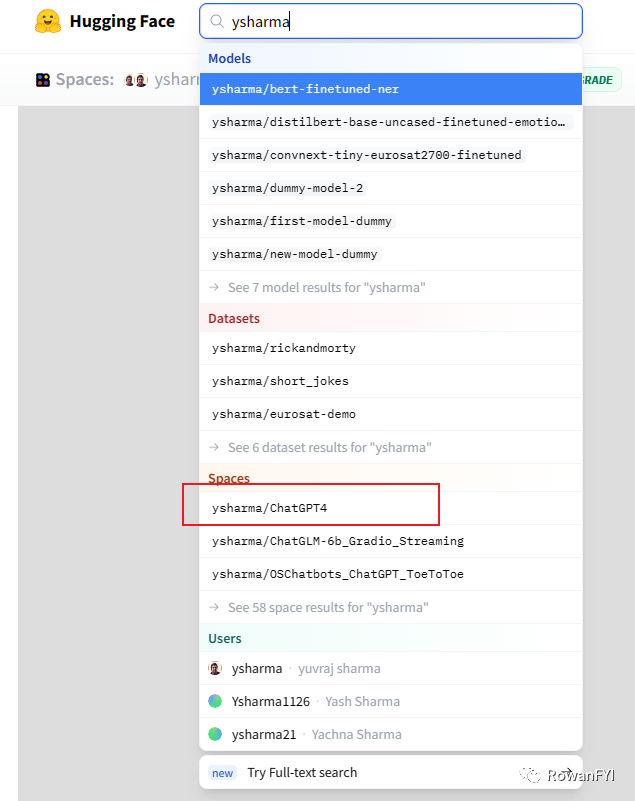Viewport: 635px width, 801px height.
Task: Open ysharma/ChatGPT4 space
Action: pos(391,508)
